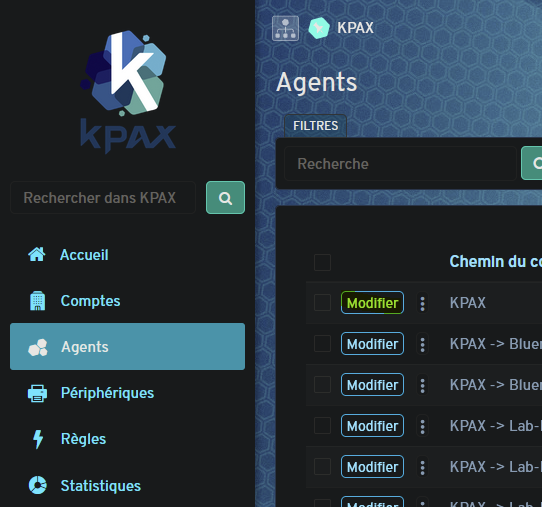Toggle the select-all checkbox in table header

322,262
